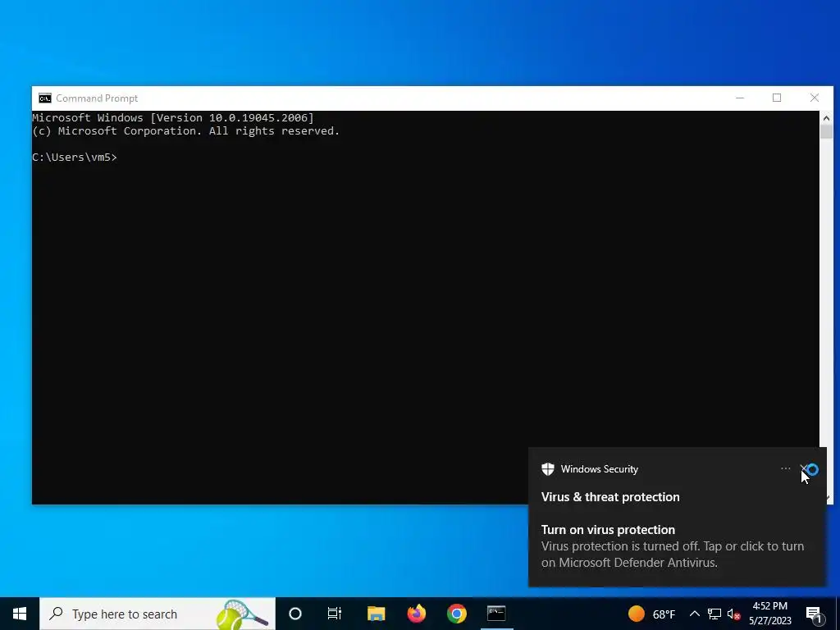
Task: Click the Virus & threat protection heading
Action: tap(610, 497)
